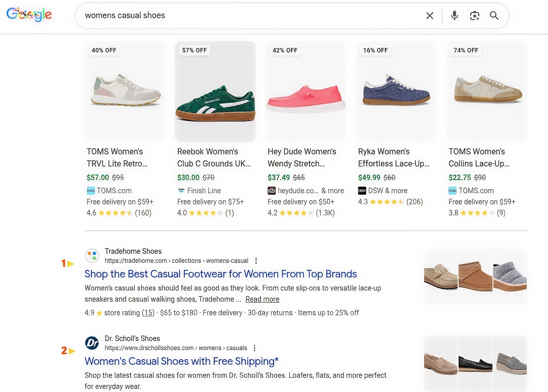Screen dimensions: 548x392
Task: Click the Read more link
Action: tap(263, 299)
